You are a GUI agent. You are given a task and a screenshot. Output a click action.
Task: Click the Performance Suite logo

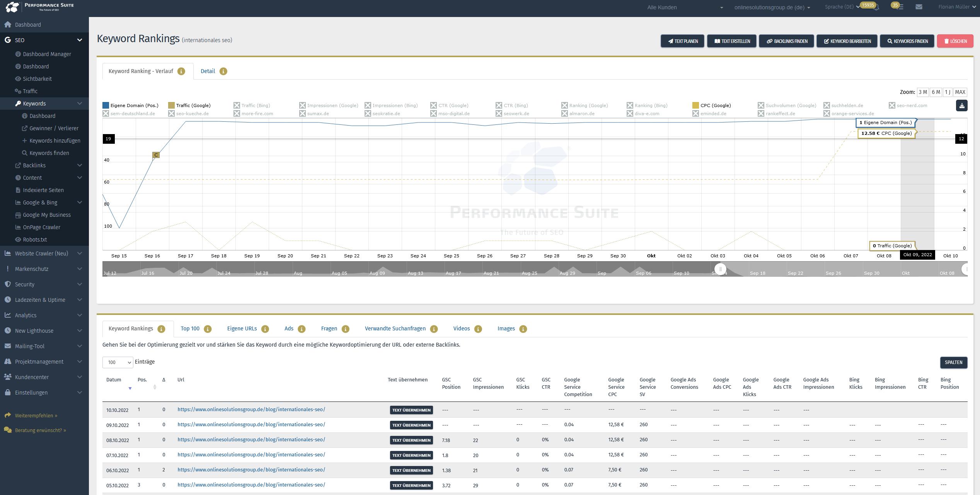coord(39,7)
